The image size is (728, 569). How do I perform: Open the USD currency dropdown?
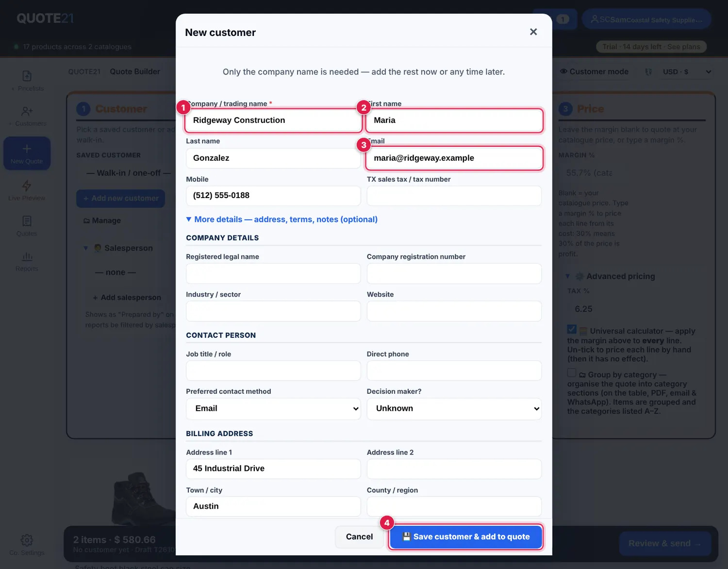[686, 72]
